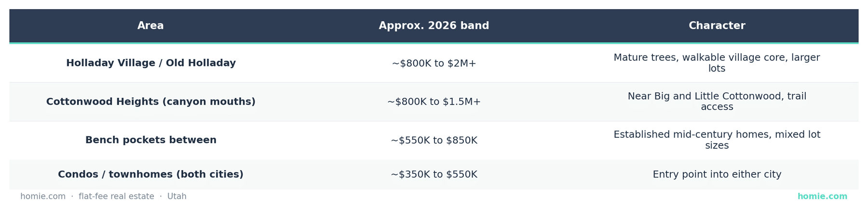Click the Established mid-century homes description
The image size is (868, 224).
click(717, 140)
